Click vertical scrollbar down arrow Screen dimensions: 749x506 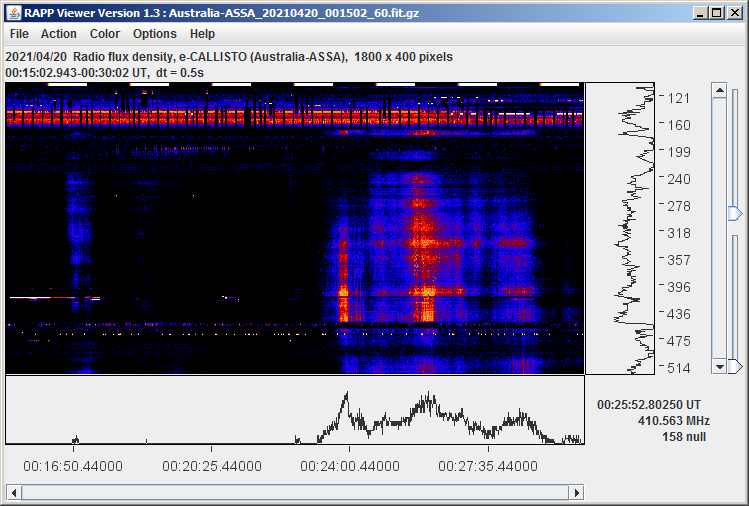pos(719,367)
